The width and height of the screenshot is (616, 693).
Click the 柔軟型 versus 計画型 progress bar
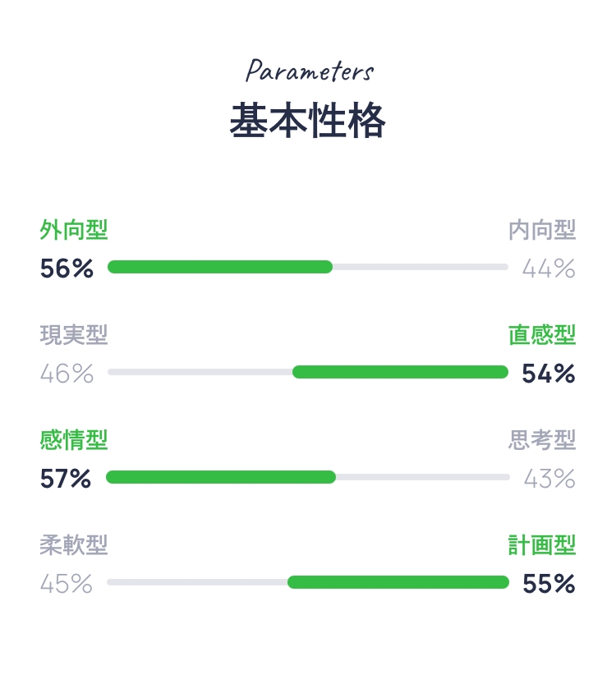click(x=308, y=582)
